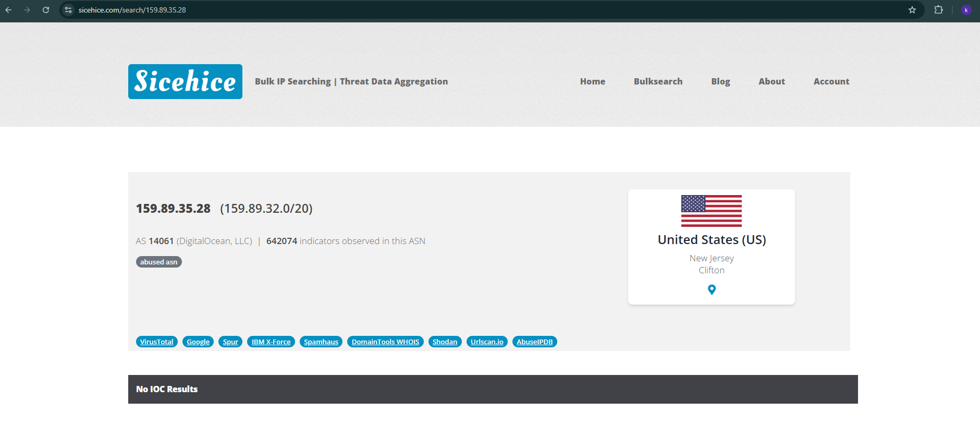Open the browser profile avatar
The height and width of the screenshot is (436, 980).
click(966, 10)
